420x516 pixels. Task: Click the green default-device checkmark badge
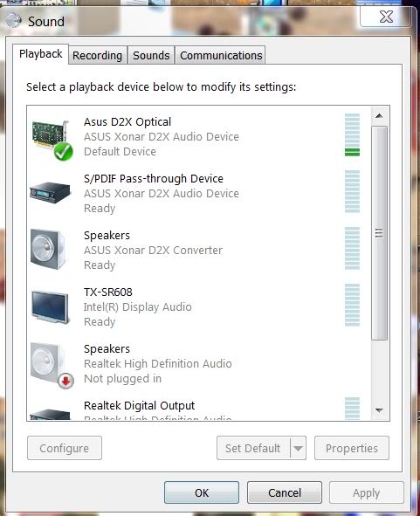[64, 151]
